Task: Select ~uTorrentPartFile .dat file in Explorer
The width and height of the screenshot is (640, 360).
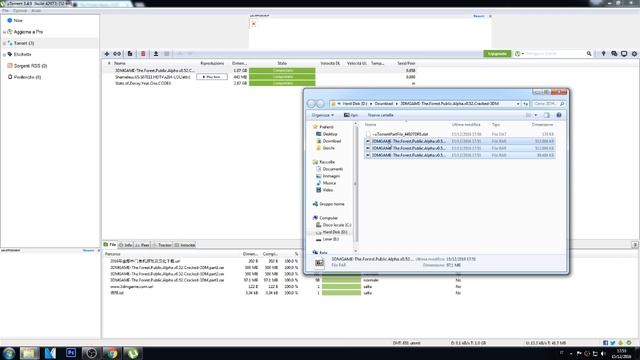Action: pos(400,134)
